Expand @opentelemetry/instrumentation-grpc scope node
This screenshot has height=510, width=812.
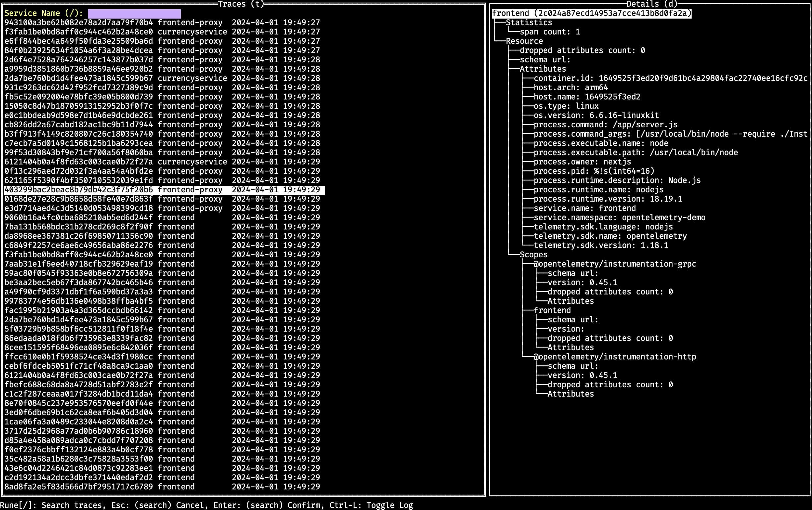[614, 264]
